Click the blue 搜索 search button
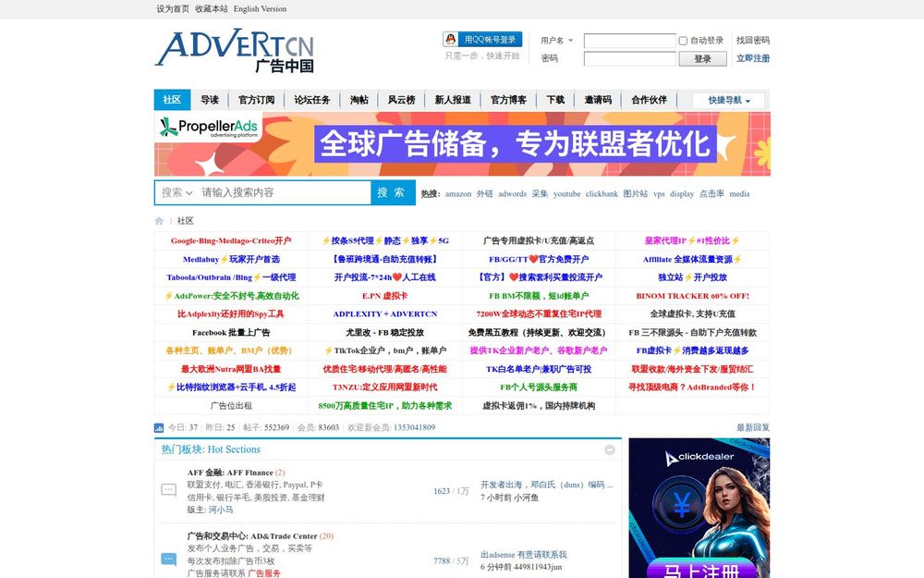 point(393,192)
